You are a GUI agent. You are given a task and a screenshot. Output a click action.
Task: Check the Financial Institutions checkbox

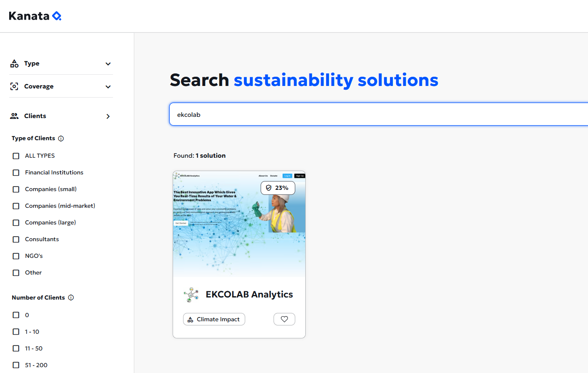[x=16, y=173]
